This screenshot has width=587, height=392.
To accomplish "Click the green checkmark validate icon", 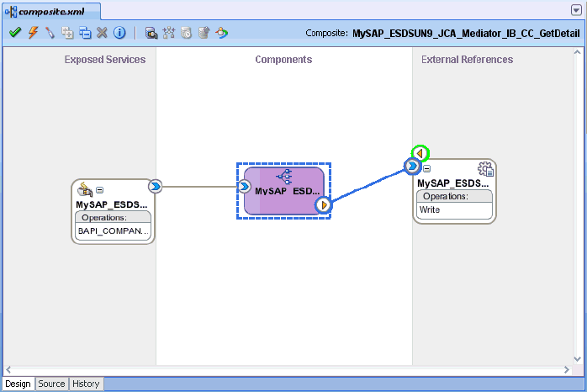I will 15,33.
